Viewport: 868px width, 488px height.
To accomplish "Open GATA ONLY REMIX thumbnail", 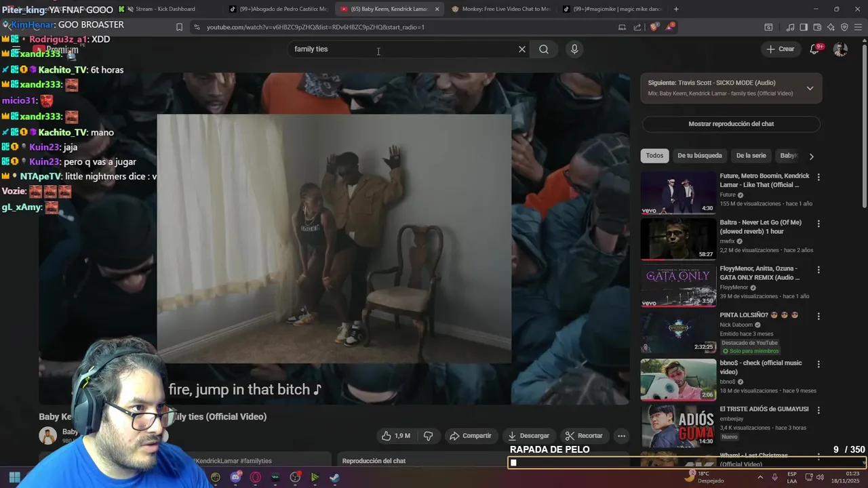I will tap(678, 285).
